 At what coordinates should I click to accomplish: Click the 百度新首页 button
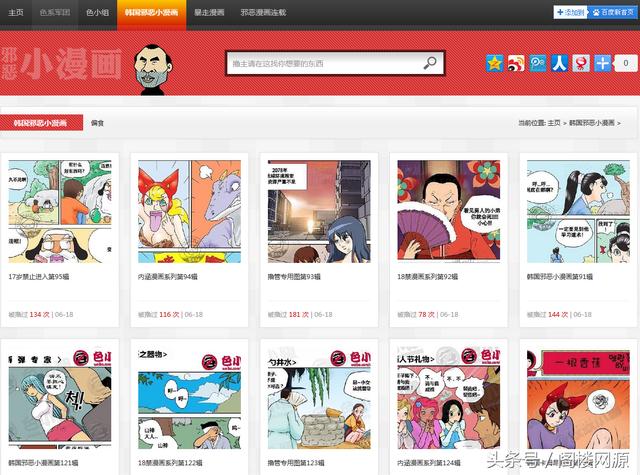click(x=612, y=12)
